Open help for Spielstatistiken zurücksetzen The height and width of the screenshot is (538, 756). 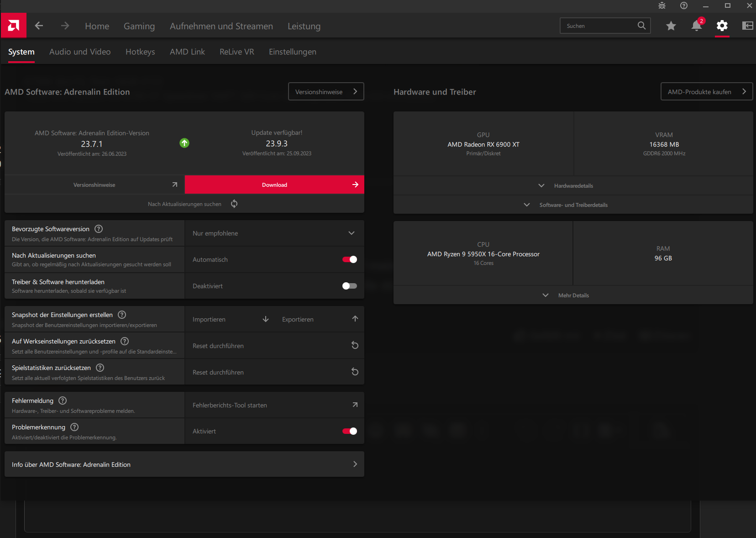(x=100, y=368)
